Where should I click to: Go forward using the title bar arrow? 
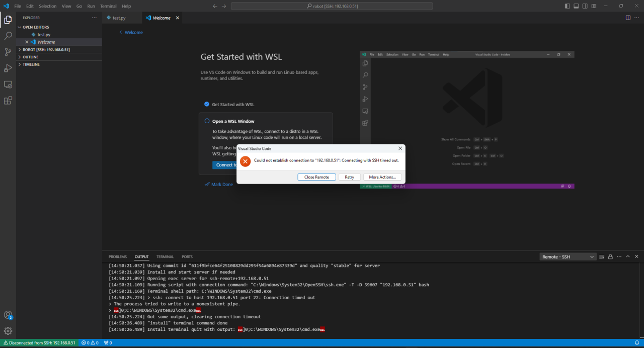click(224, 6)
